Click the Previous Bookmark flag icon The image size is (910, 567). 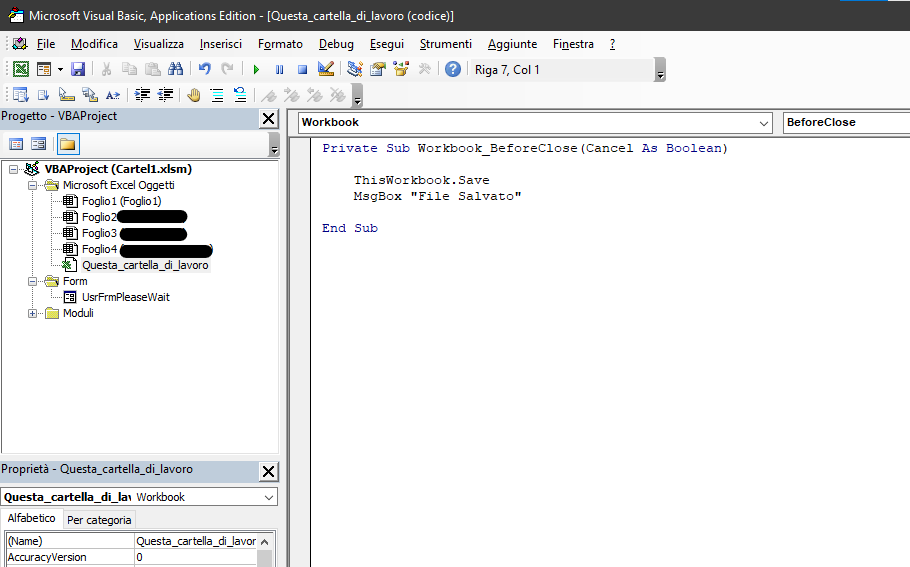click(x=315, y=95)
